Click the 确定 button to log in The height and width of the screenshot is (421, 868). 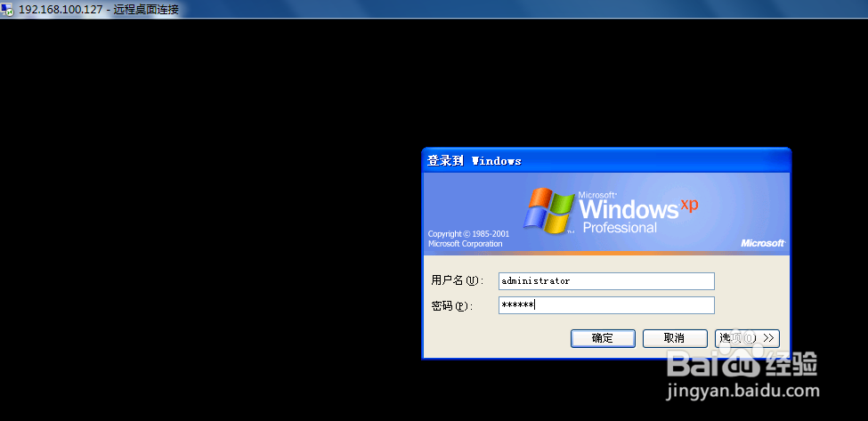[603, 338]
